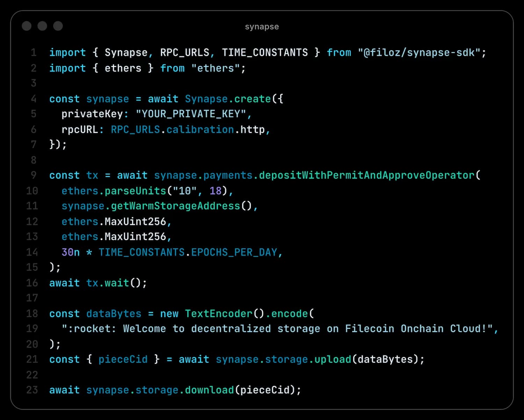Click the pieceCid destructured variable on line 21
This screenshot has width=524, height=420.
point(123,359)
